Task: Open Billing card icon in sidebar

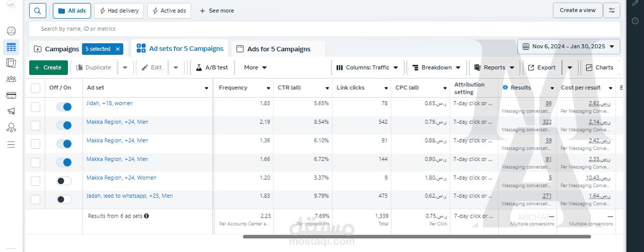Action: [x=11, y=95]
